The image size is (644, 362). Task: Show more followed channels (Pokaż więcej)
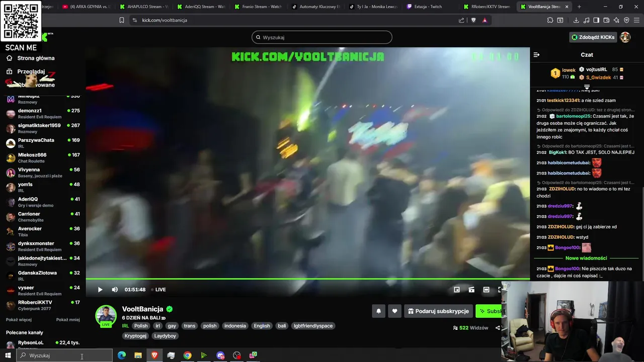tap(19, 320)
